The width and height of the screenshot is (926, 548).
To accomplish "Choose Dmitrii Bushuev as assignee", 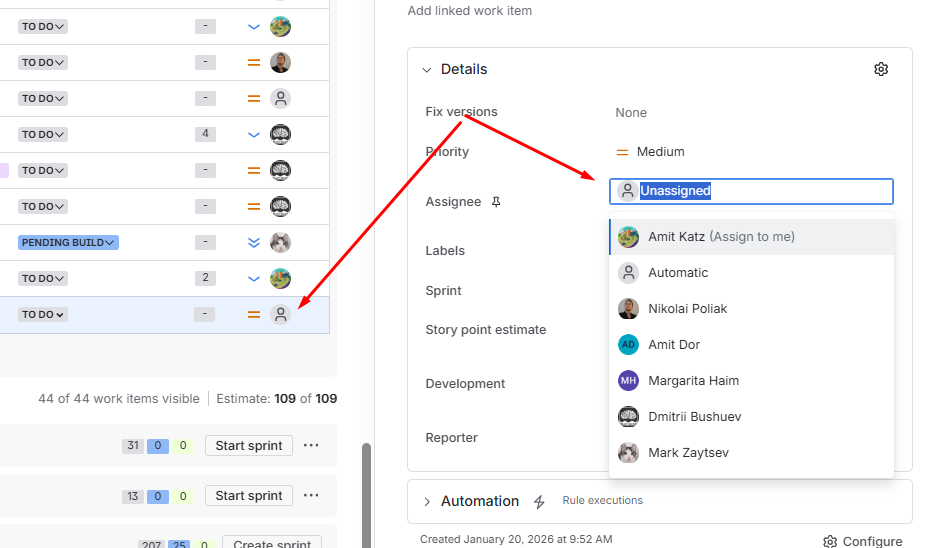I will (x=751, y=417).
